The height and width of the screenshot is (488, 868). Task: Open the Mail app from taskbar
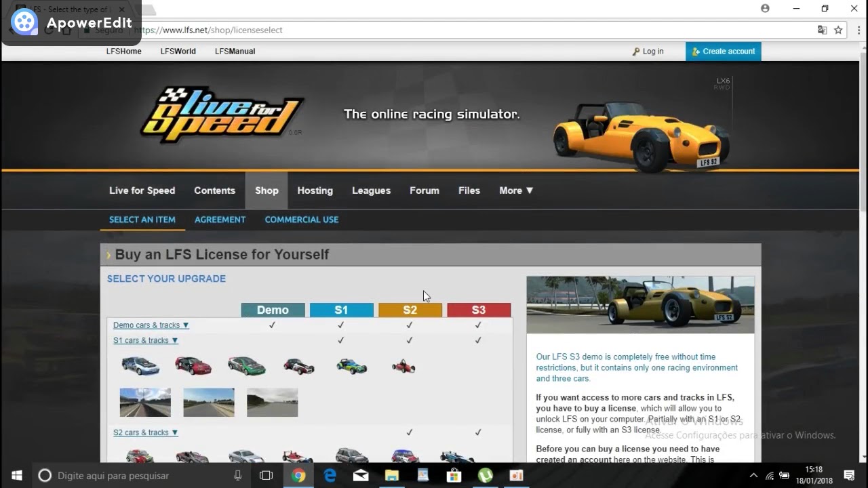point(361,476)
